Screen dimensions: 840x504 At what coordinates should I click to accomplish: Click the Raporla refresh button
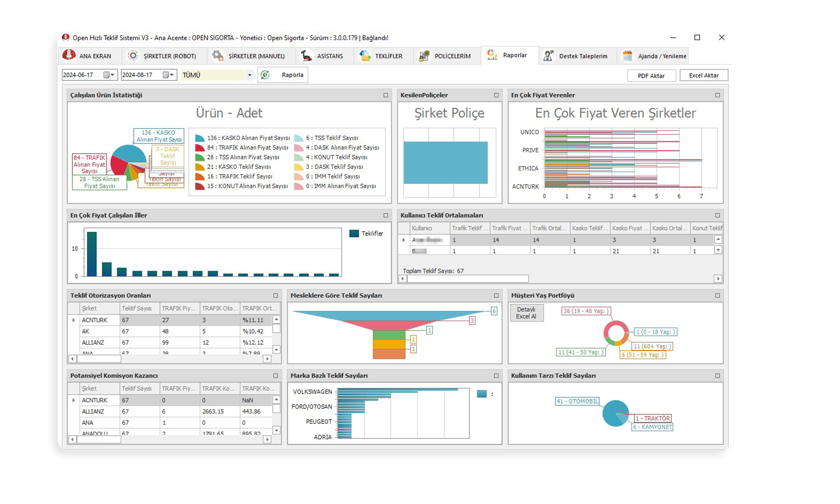click(x=283, y=75)
